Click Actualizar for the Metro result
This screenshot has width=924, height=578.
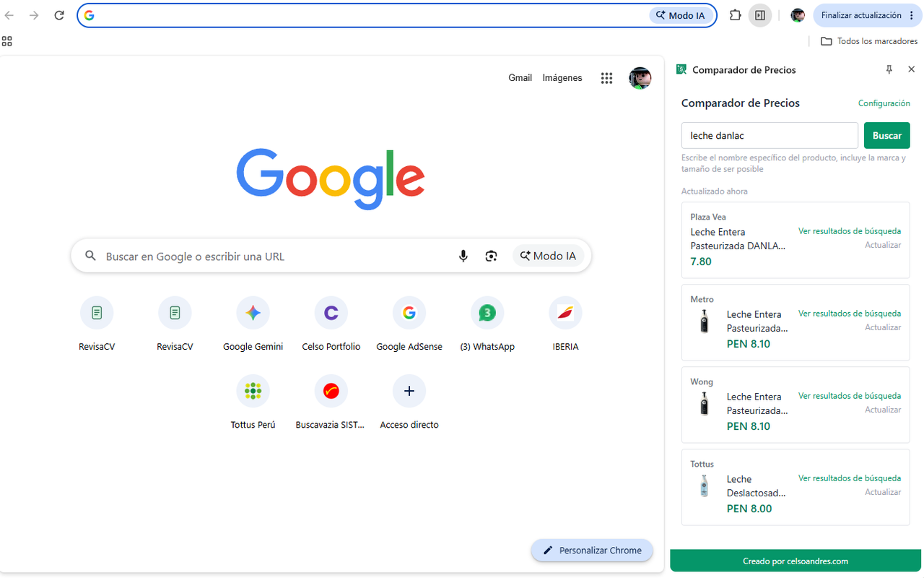coord(883,327)
